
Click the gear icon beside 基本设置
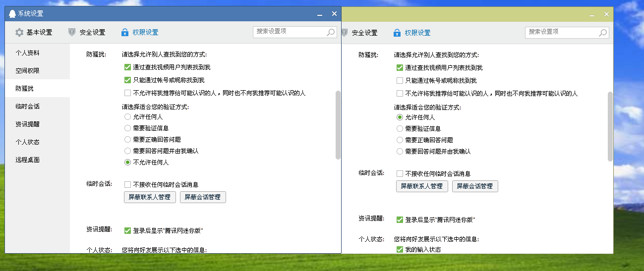click(x=19, y=32)
